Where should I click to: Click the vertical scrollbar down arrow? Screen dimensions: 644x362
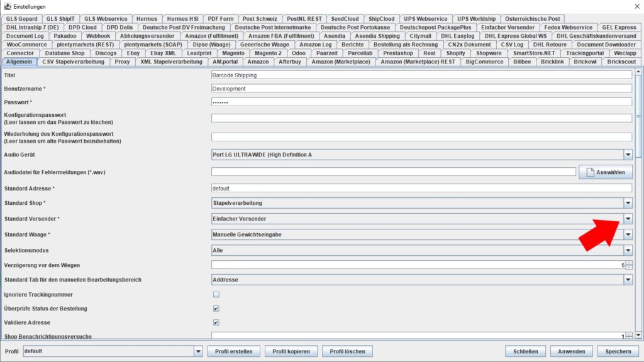point(638,335)
